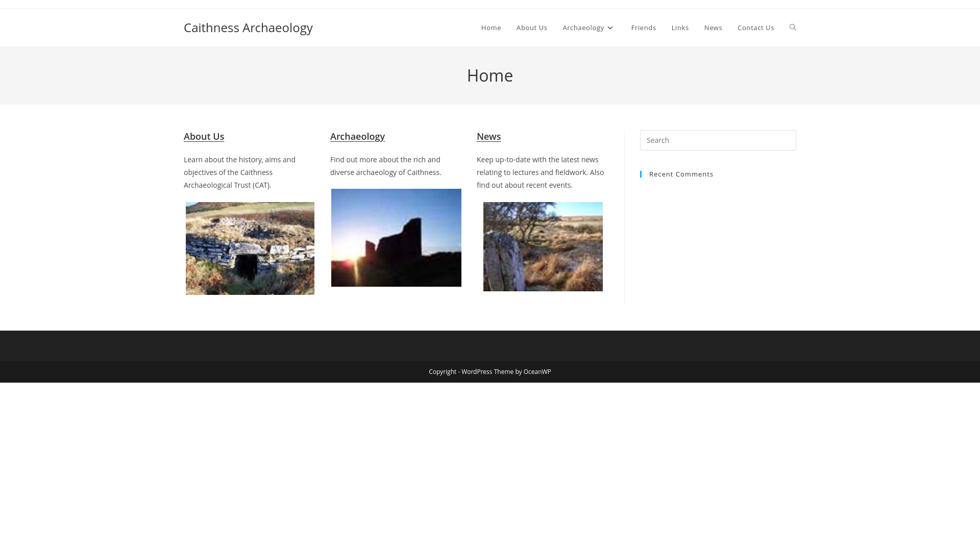Click the Archaeology paragraph starting 'Find out more'

(x=386, y=166)
